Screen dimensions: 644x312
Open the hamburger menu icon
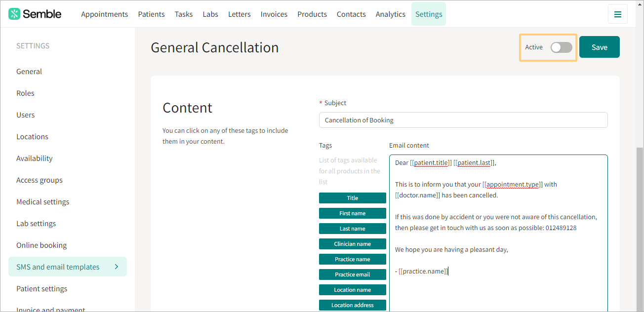pos(618,14)
